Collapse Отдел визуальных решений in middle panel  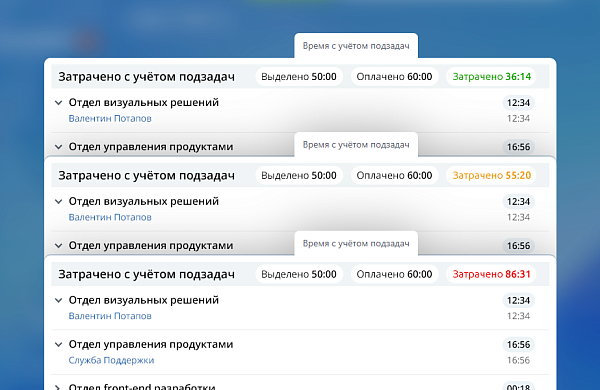[59, 201]
